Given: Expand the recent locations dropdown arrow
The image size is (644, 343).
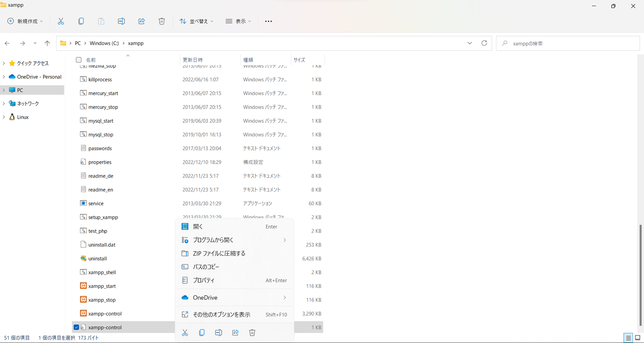Looking at the screenshot, I should pos(35,43).
